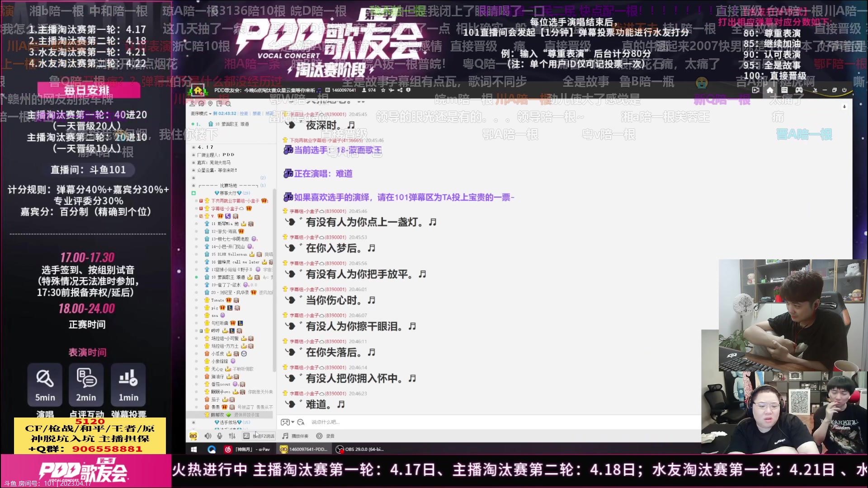Switch to OBS 29.0.0 in taskbar
This screenshot has height=488, width=868.
click(x=359, y=449)
